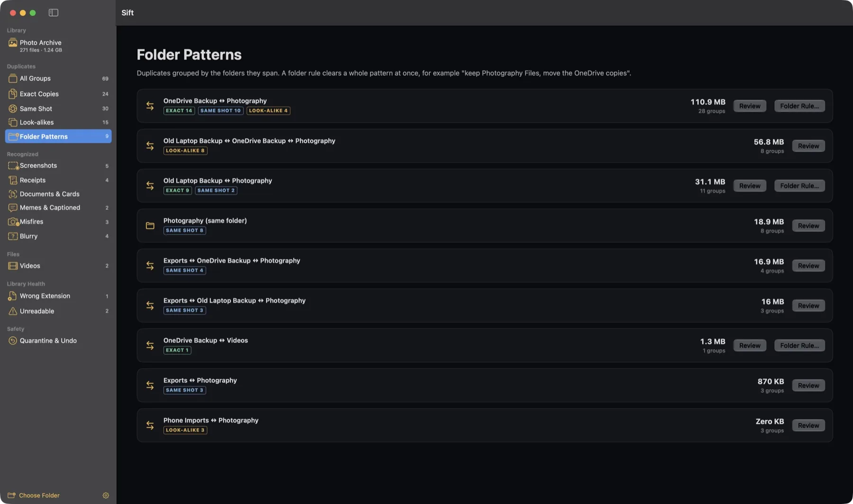Click SAME SHOT 10 tag badge

click(220, 111)
